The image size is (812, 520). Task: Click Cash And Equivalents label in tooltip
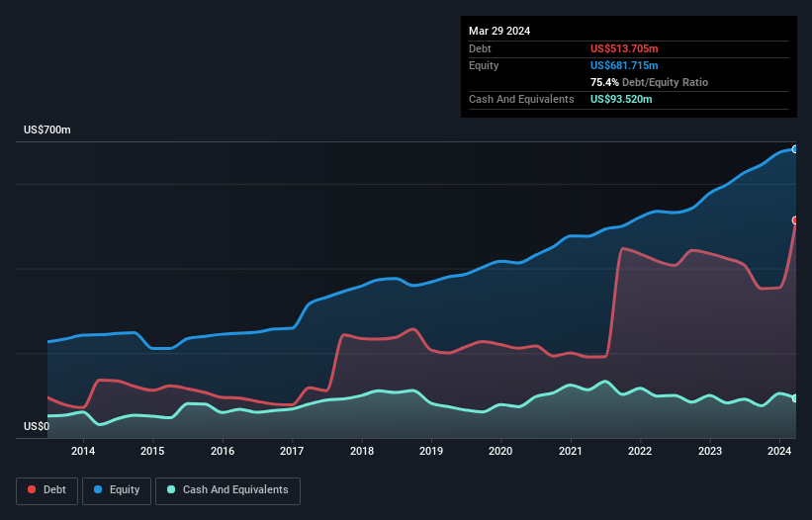click(521, 99)
